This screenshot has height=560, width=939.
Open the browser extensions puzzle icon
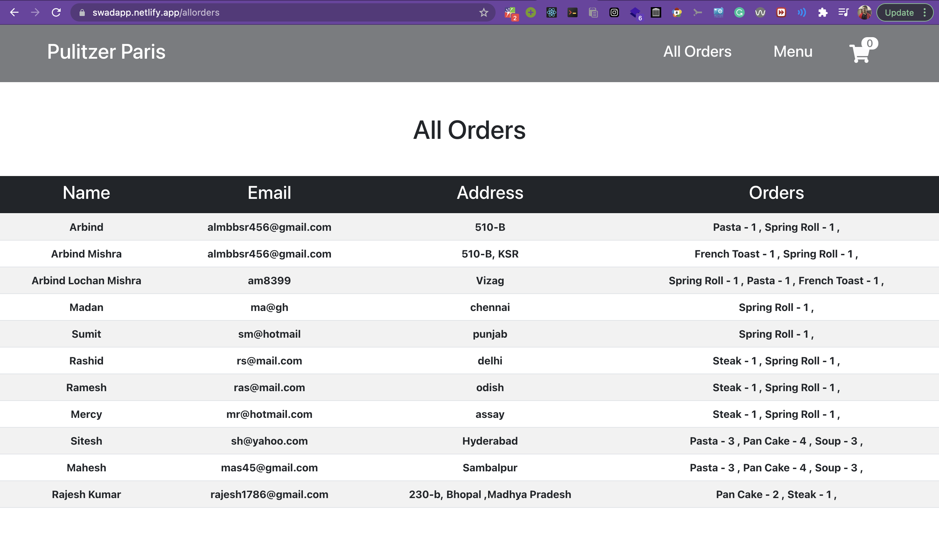[823, 12]
